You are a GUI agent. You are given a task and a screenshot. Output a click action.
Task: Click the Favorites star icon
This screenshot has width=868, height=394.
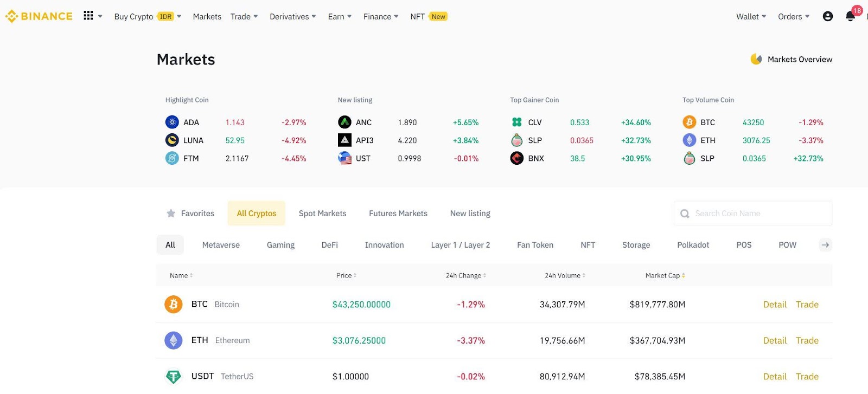pos(171,214)
